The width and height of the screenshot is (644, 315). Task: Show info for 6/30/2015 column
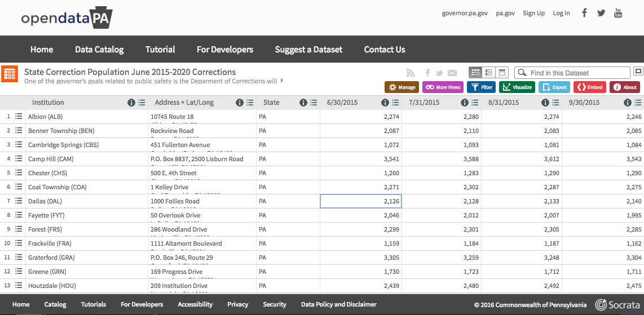point(385,103)
